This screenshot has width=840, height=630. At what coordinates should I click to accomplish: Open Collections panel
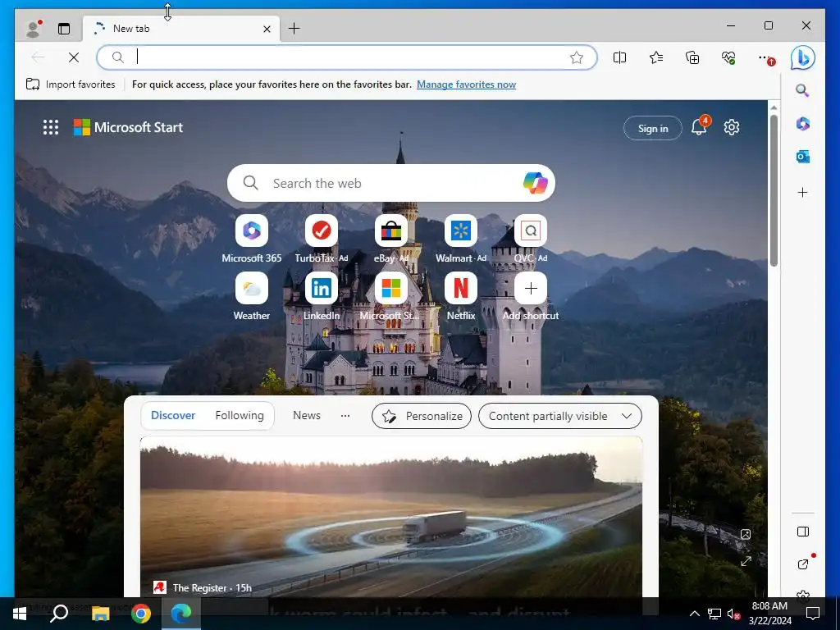click(x=692, y=57)
